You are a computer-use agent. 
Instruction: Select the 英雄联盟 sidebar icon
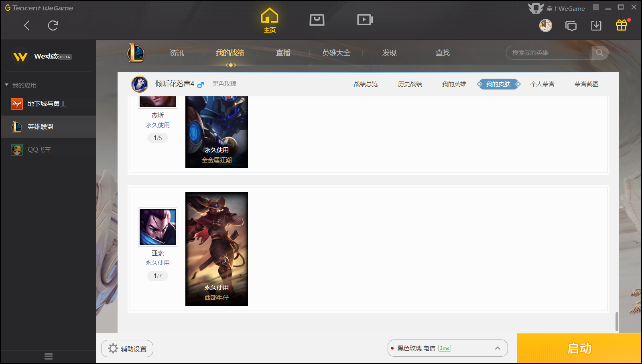[17, 127]
